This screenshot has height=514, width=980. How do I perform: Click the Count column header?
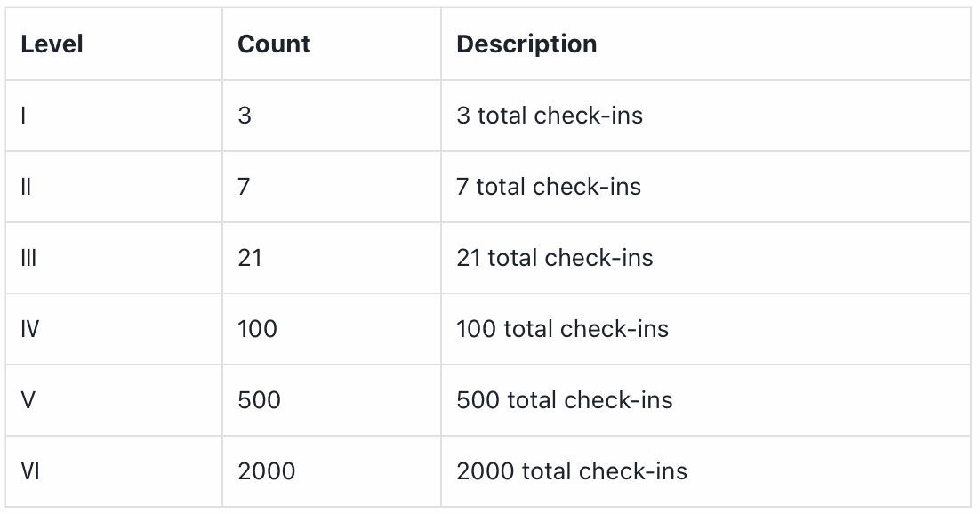(274, 44)
